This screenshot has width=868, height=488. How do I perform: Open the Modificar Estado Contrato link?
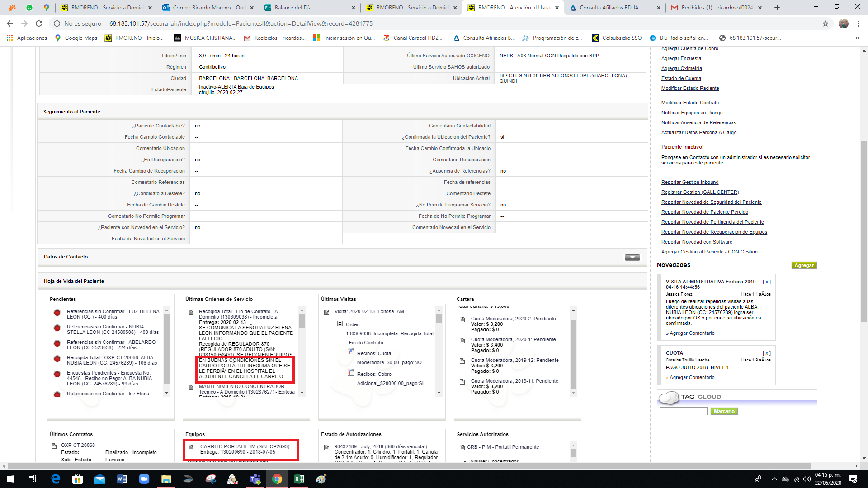pos(690,103)
